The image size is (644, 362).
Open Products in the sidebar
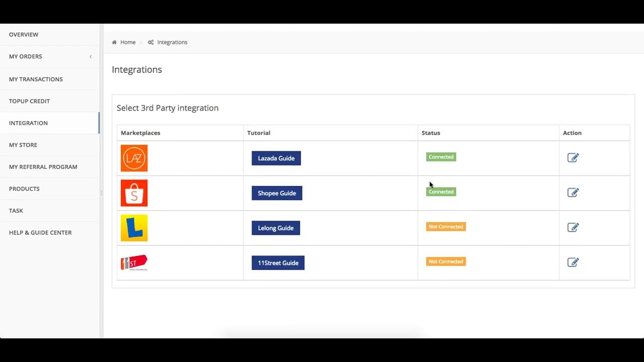(x=50, y=189)
